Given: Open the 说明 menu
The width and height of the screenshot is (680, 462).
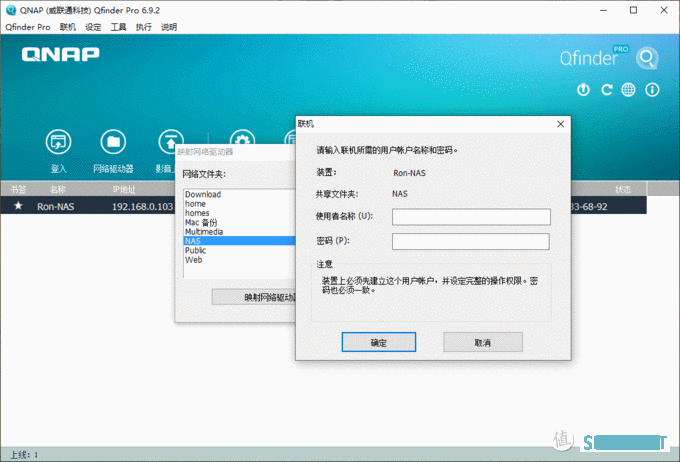Looking at the screenshot, I should 169,27.
